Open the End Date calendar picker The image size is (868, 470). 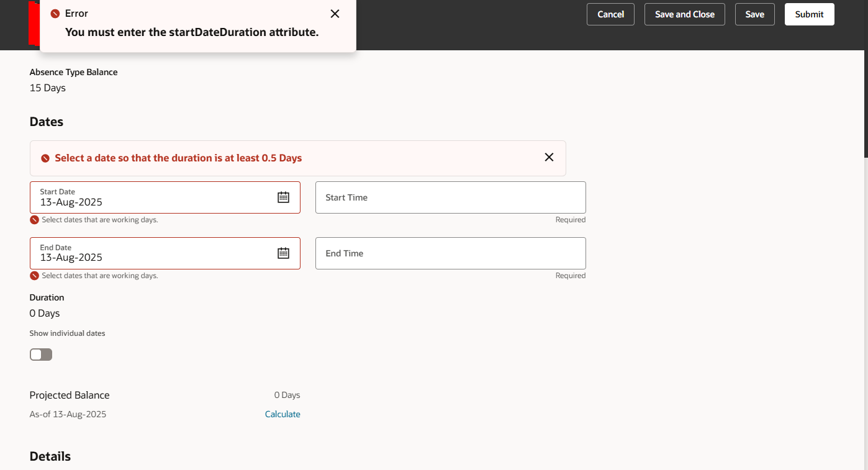coord(283,253)
